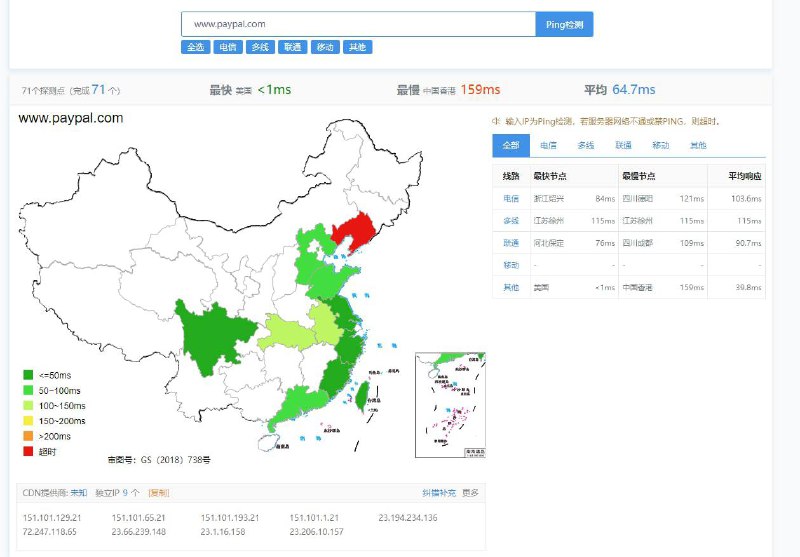Click the 100~150ms legend swatch
The image size is (800, 557).
(28, 406)
